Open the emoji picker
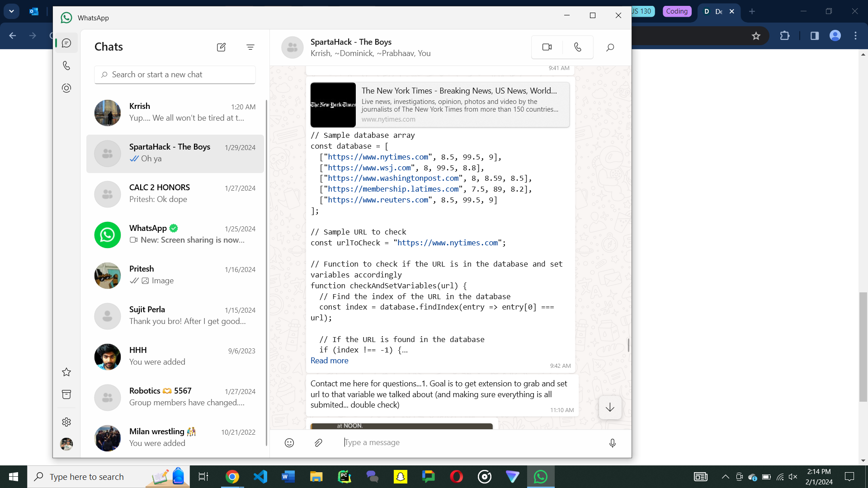The height and width of the screenshot is (488, 868). tap(289, 443)
